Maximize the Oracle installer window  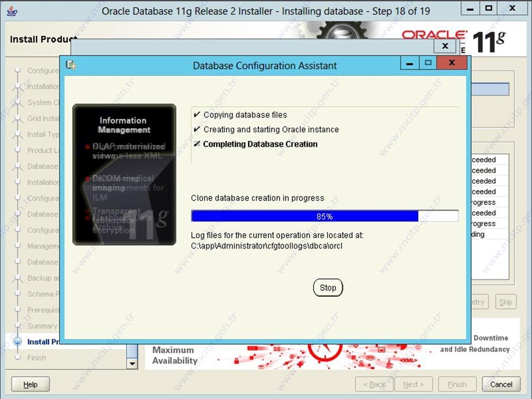(488, 8)
